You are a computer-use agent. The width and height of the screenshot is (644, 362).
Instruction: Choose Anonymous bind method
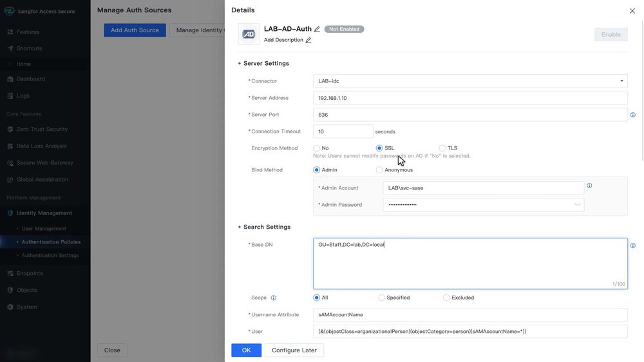[x=379, y=169]
